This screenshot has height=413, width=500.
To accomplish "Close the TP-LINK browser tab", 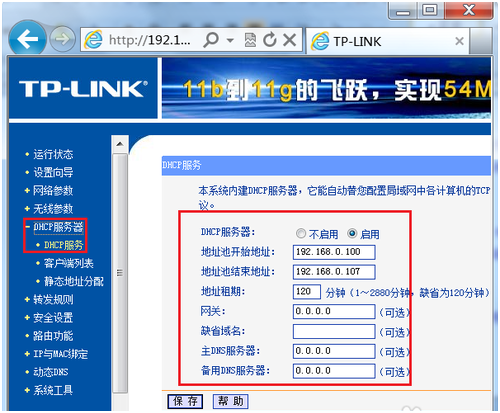I will tap(459, 41).
